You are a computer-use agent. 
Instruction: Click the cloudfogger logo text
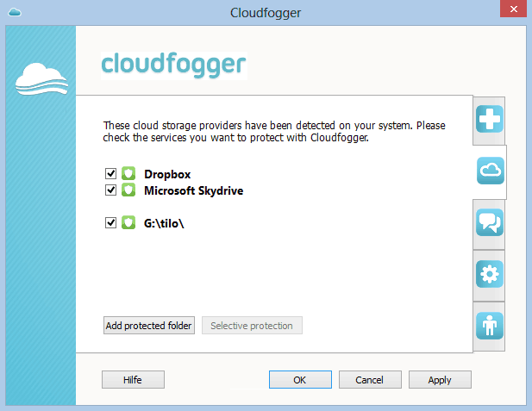click(x=173, y=64)
